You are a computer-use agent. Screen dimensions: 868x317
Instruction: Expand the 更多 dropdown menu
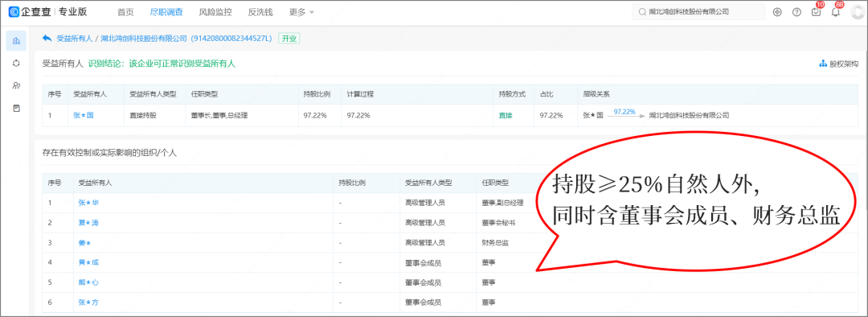(301, 11)
